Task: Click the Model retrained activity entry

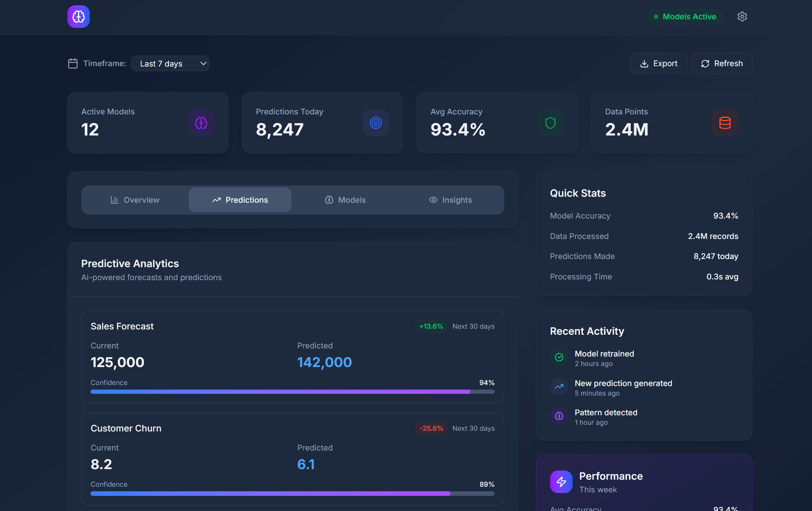Action: 644,358
